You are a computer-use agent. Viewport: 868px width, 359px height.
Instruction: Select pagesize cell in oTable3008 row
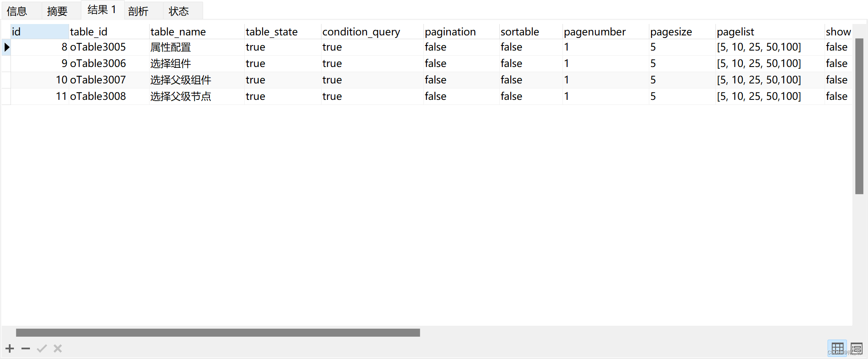682,96
